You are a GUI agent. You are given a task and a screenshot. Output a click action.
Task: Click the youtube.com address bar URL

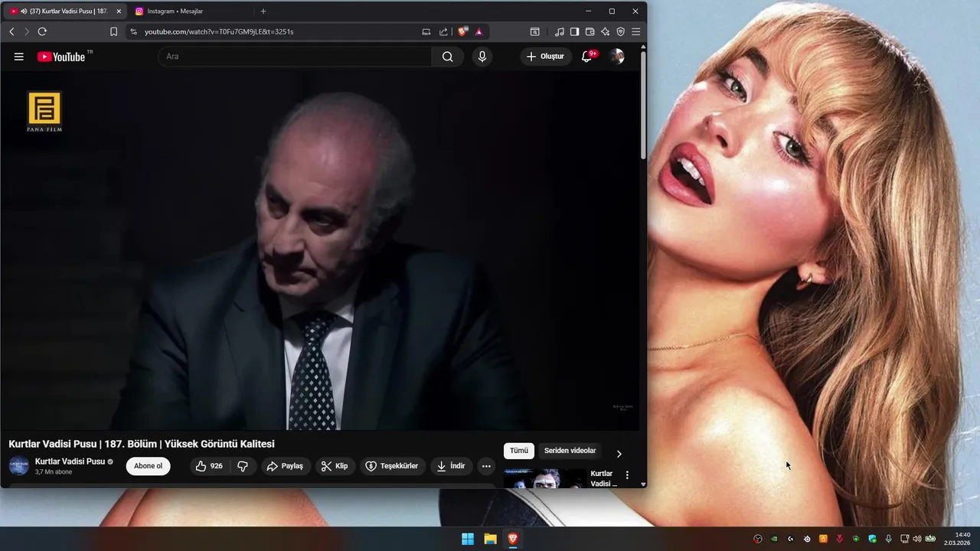point(219,32)
